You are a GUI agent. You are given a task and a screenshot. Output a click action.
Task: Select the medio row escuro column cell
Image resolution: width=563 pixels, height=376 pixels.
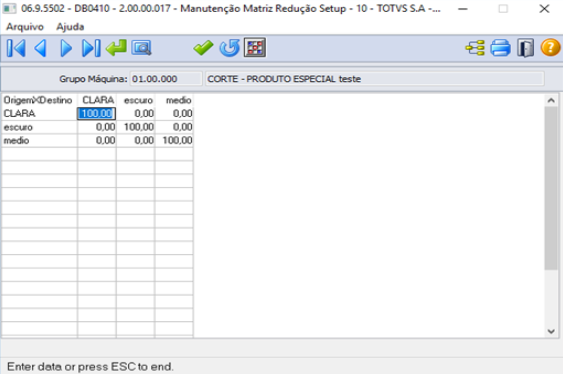[135, 140]
